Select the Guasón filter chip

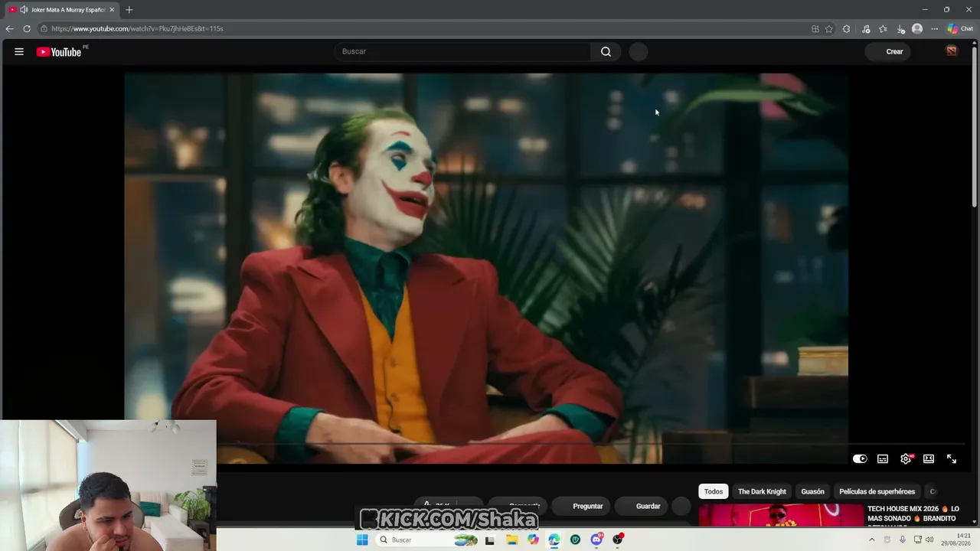[x=812, y=491]
